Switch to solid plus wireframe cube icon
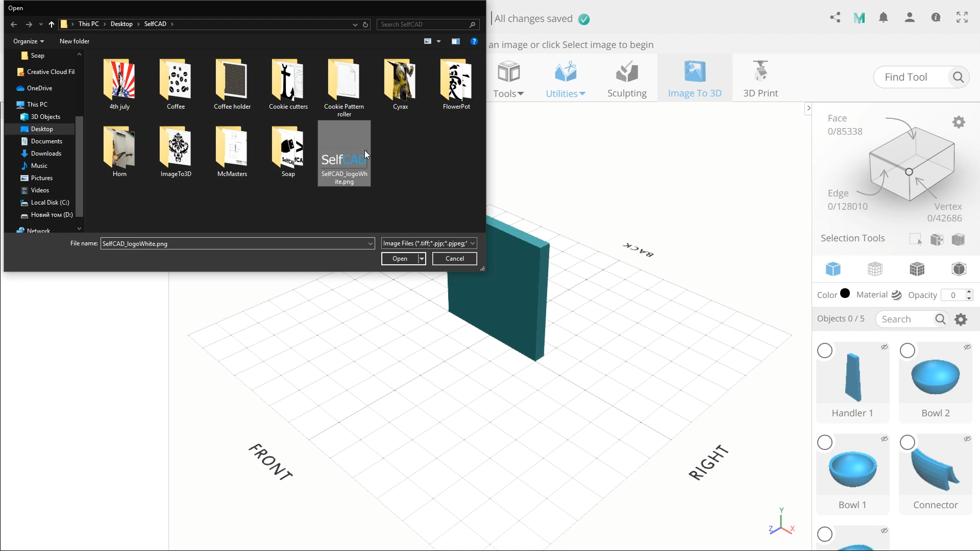 (917, 269)
